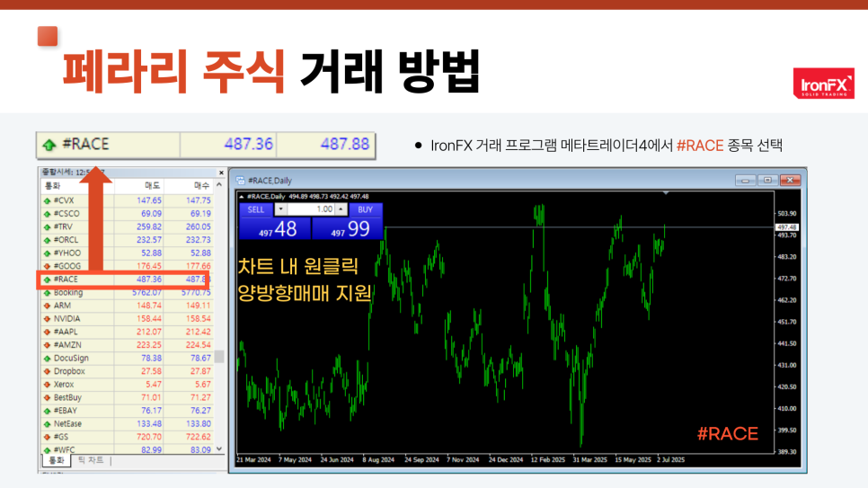Click the BestBuy sell price 71.01

(151, 398)
